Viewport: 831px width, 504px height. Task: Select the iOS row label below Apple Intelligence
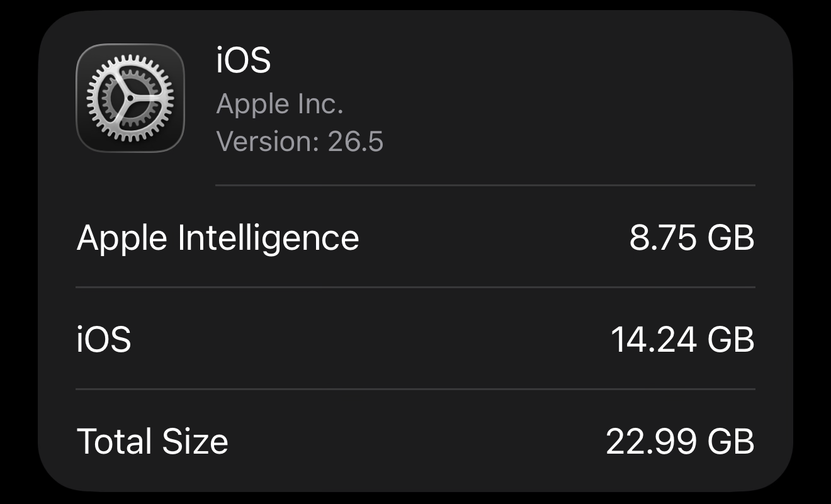click(x=104, y=340)
